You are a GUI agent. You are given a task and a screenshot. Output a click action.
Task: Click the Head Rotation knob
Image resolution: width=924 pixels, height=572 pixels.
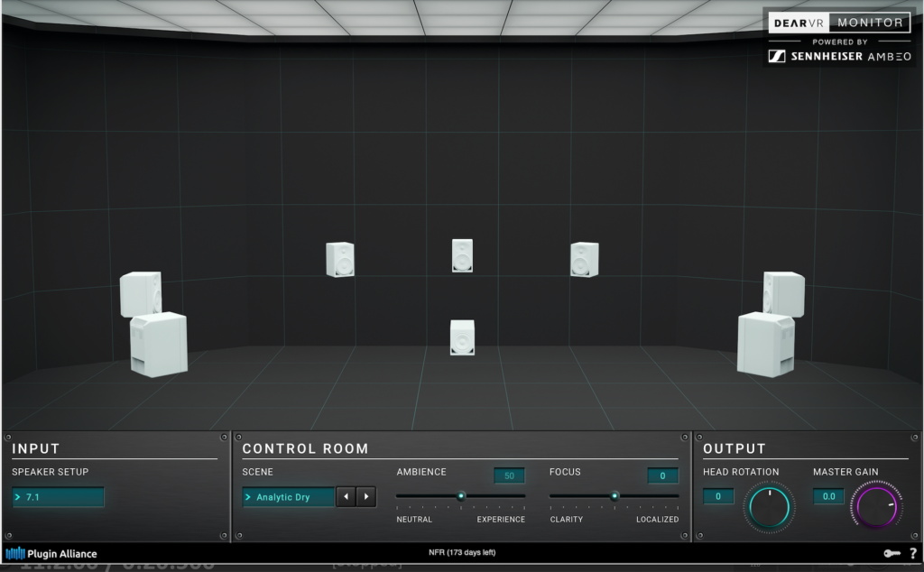(x=768, y=506)
